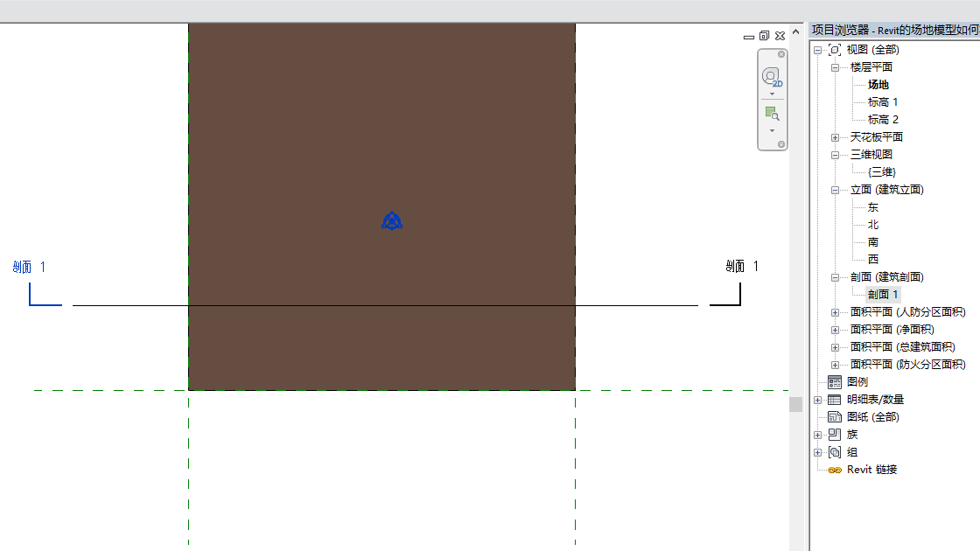Select the 南 elevation view

click(873, 241)
